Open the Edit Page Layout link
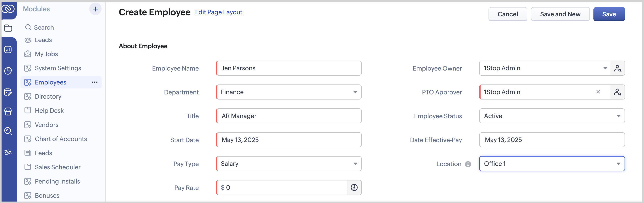Viewport: 644px width, 203px height. click(218, 12)
